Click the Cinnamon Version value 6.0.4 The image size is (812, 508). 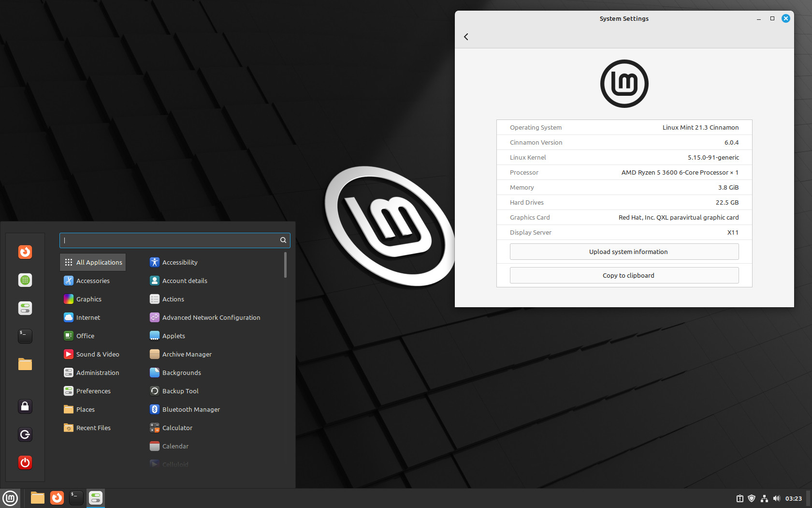click(731, 142)
